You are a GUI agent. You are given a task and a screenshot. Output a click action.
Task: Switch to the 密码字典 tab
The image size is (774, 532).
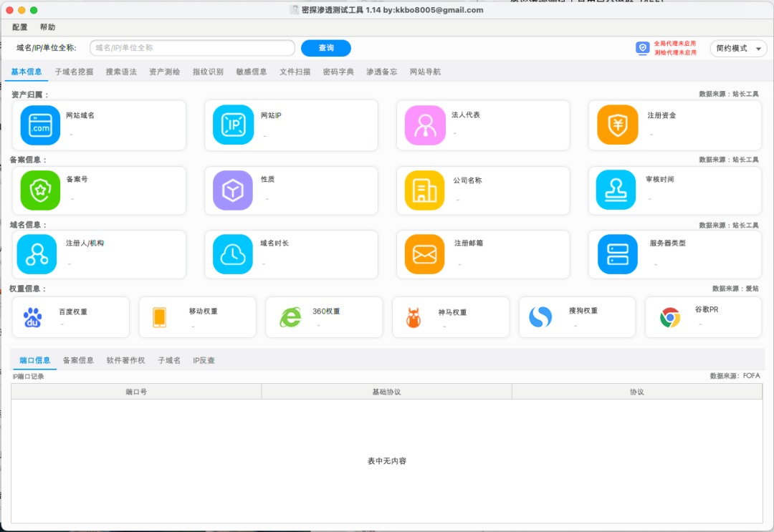tap(338, 72)
